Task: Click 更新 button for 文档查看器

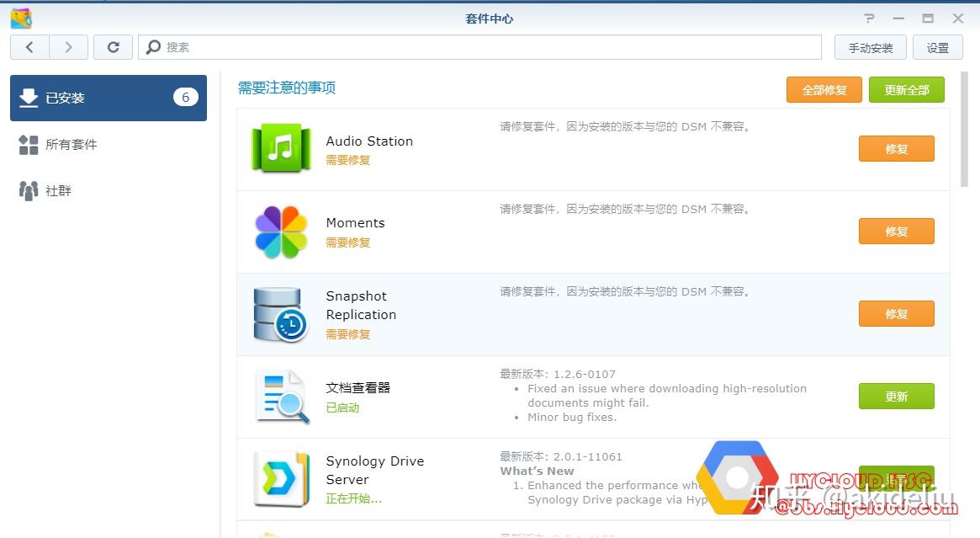Action: (896, 396)
